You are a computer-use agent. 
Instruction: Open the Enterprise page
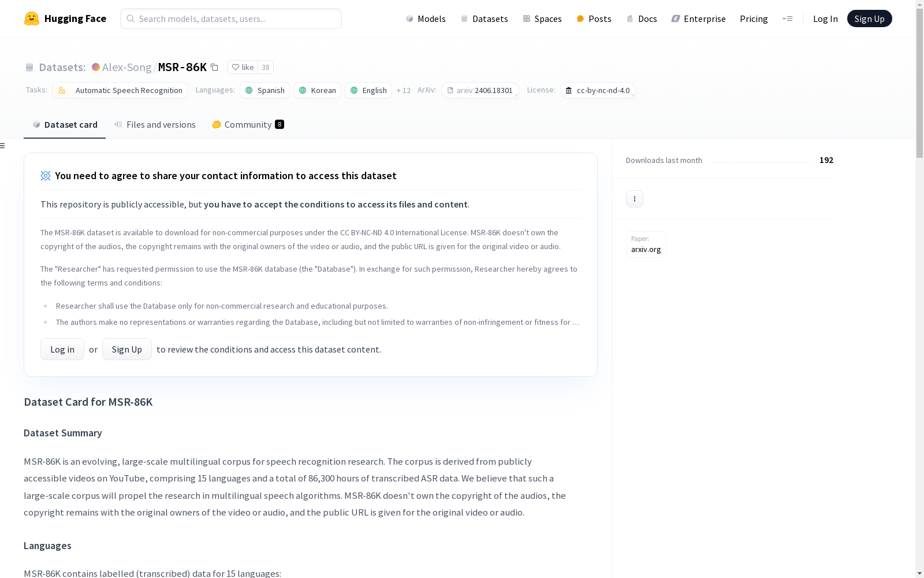[x=698, y=18]
